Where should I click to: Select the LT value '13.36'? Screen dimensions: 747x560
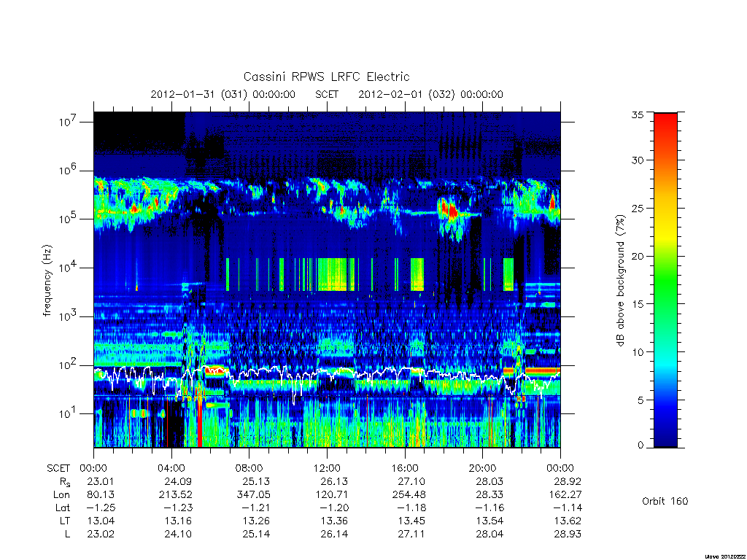(334, 521)
